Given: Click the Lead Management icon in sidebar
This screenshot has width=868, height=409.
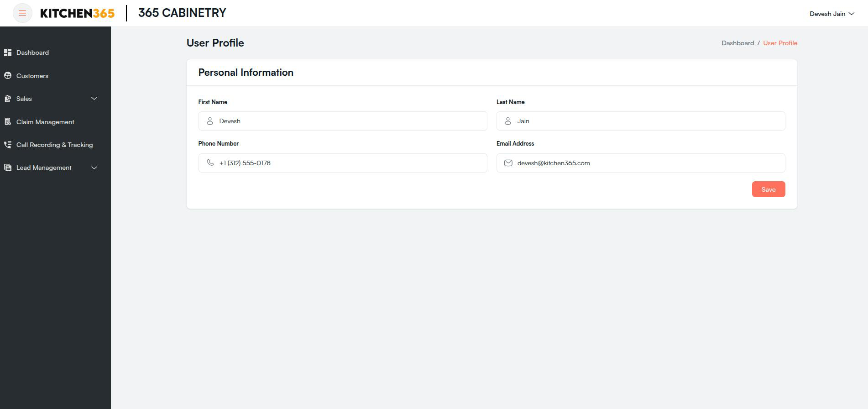Looking at the screenshot, I should [8, 168].
